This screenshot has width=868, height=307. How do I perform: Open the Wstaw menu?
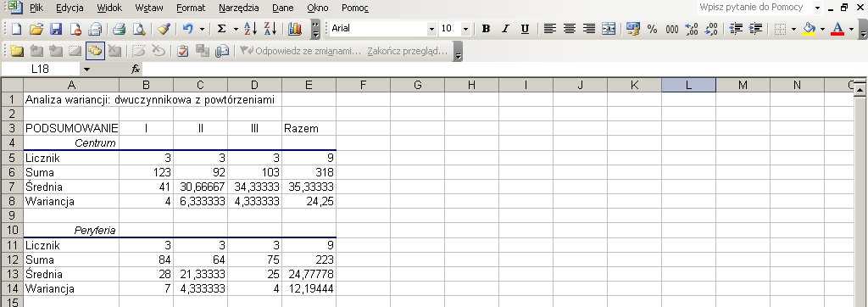pos(149,8)
